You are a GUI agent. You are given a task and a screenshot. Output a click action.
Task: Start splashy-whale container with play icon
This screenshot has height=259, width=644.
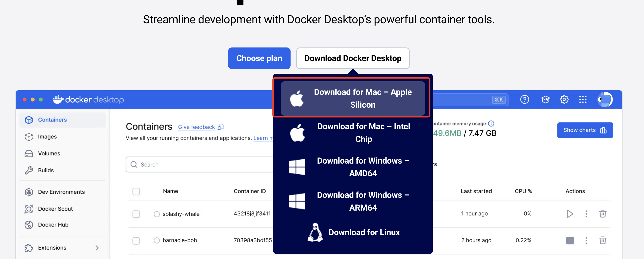[x=570, y=214]
